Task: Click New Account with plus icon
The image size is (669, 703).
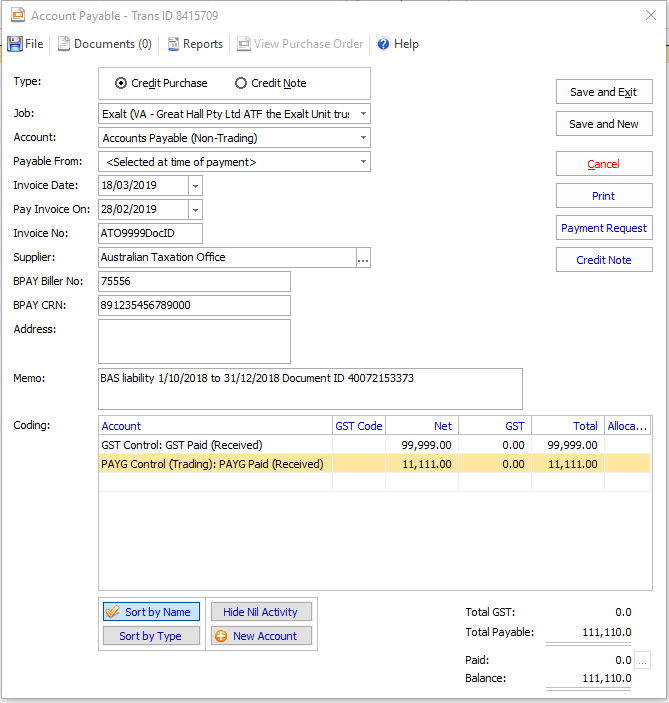Action: (x=260, y=636)
